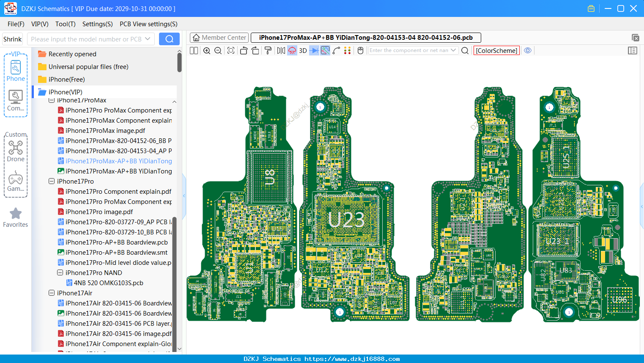Click the Member Center button

[219, 38]
